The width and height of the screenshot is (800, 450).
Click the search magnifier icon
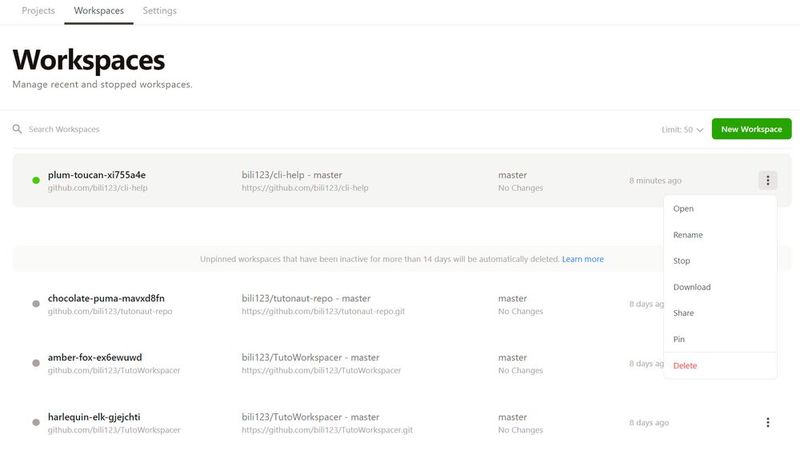pyautogui.click(x=17, y=129)
